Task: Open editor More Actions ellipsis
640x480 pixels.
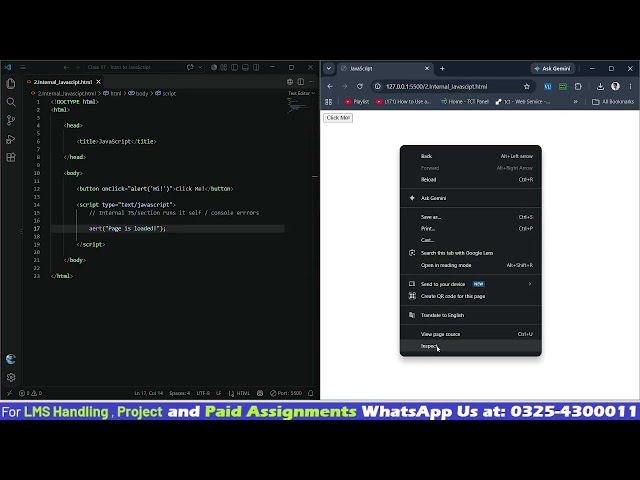Action: pyautogui.click(x=311, y=82)
